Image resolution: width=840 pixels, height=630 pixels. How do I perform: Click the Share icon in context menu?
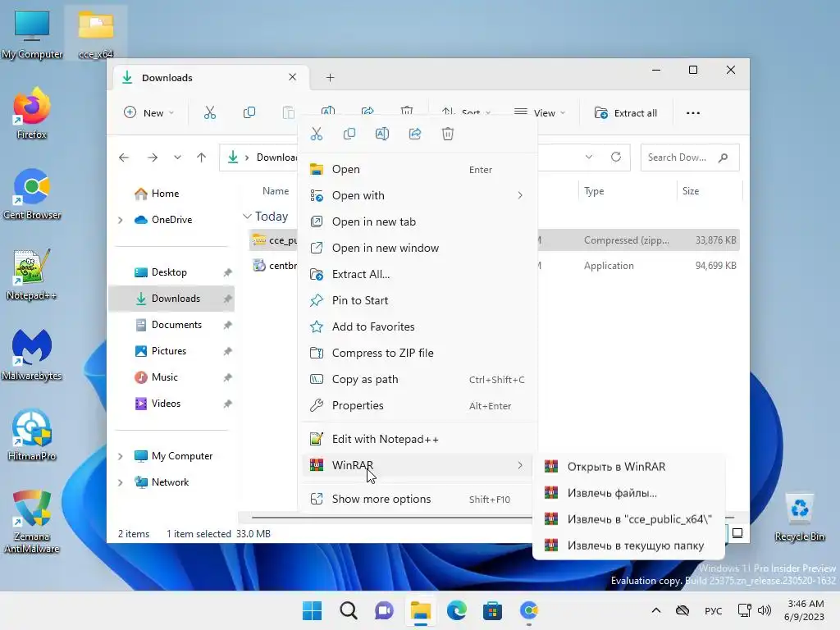coord(415,134)
